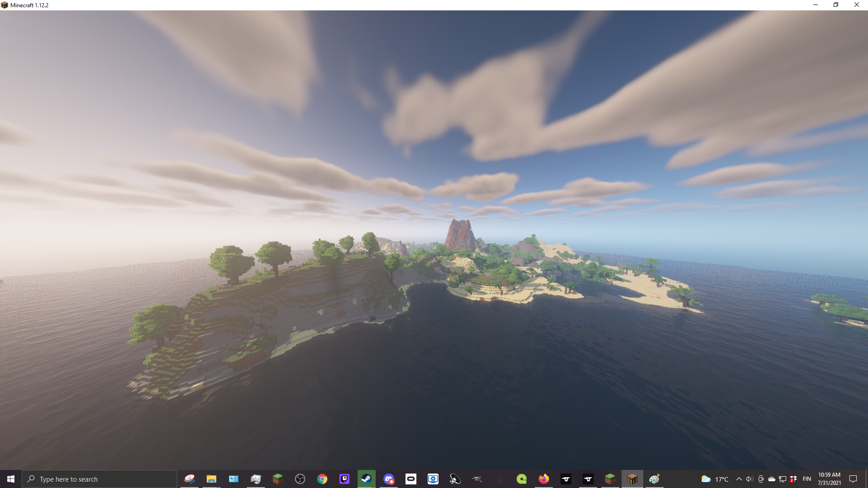Open OBS Studio from the taskbar

pos(300,479)
